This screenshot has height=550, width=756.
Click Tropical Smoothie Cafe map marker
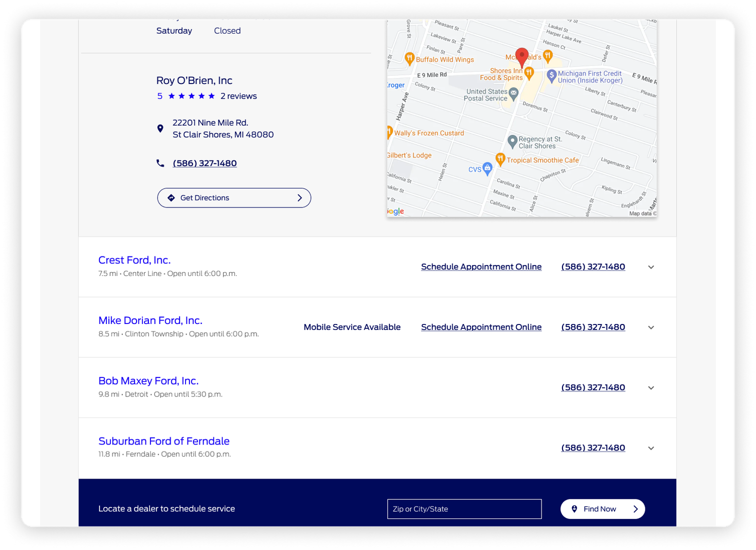(500, 159)
